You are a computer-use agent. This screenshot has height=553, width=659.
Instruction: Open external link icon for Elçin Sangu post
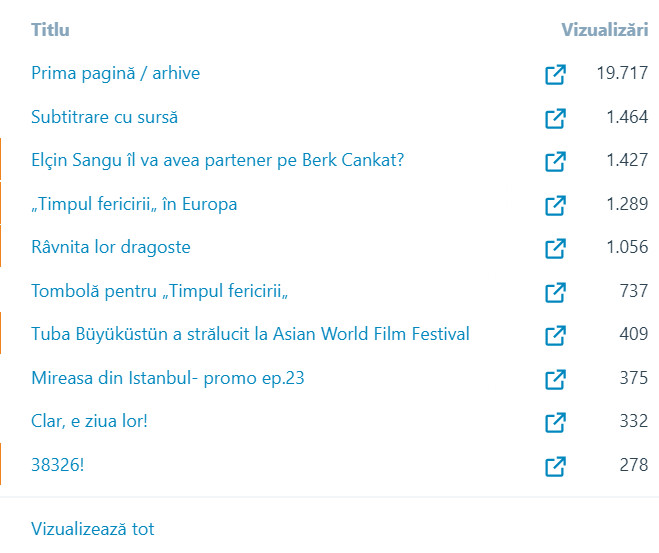pos(555,162)
